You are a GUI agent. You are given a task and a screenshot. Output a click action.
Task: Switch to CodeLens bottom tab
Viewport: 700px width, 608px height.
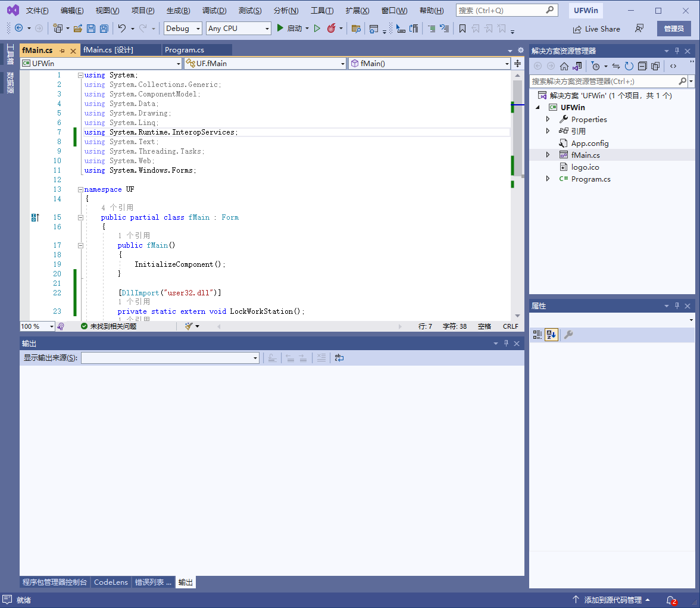pos(111,582)
